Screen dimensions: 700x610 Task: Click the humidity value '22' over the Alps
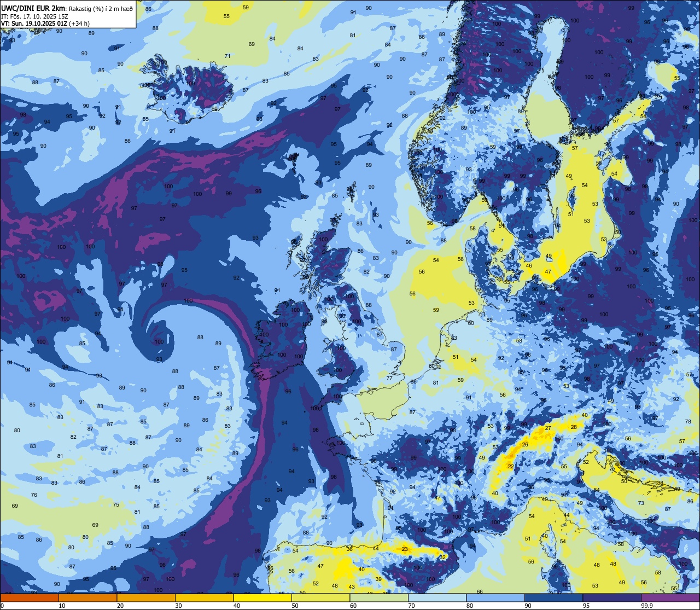click(510, 466)
